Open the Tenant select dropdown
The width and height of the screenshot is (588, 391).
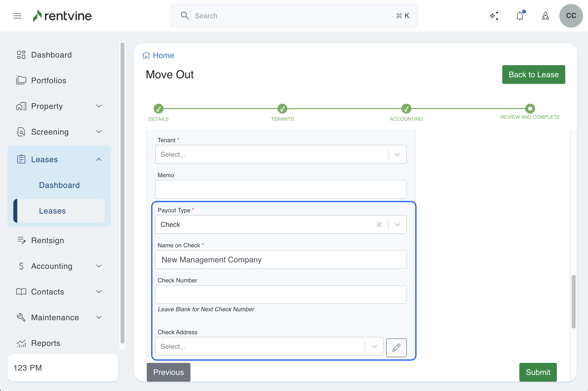(x=280, y=154)
